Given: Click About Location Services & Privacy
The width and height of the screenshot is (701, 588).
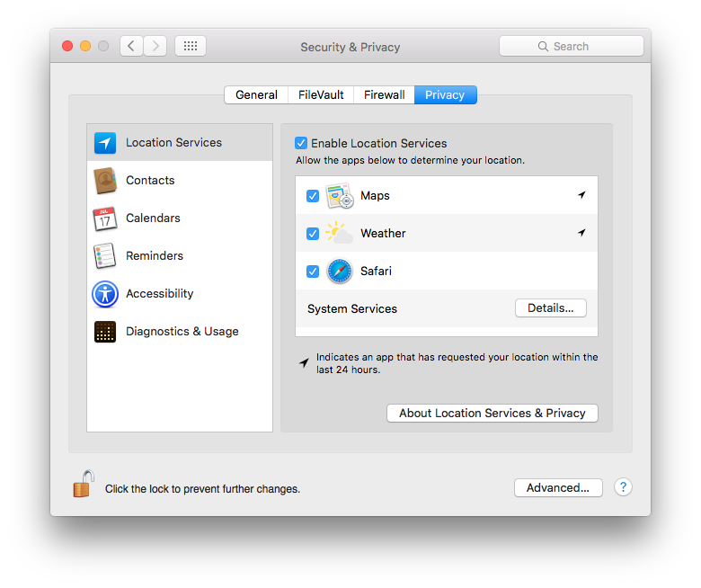Looking at the screenshot, I should (x=492, y=413).
